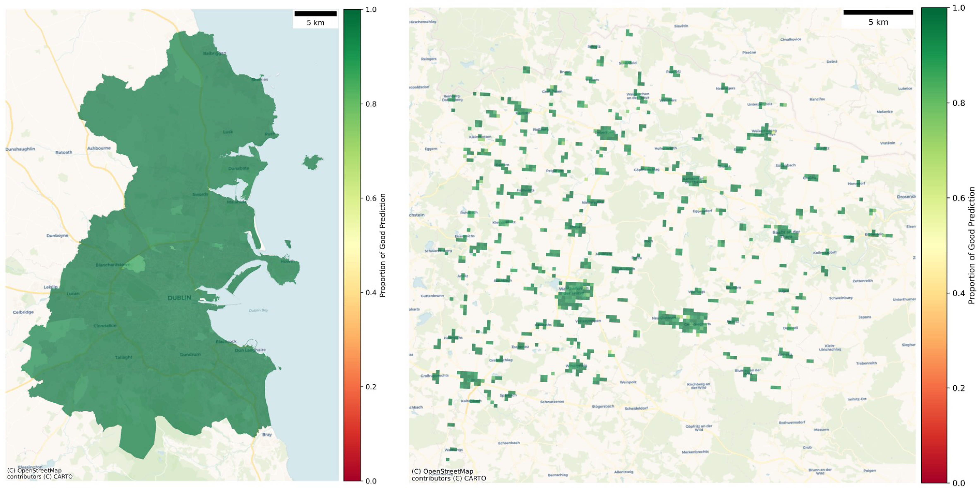Click the Schwarzenau label on right map
The height and width of the screenshot is (488, 980).
[x=552, y=401]
